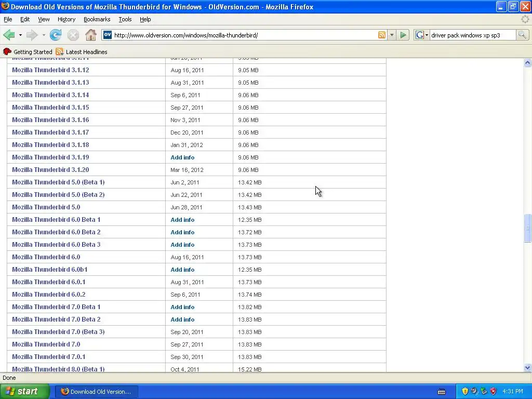Click Add info for Thunderbird 6.0 Beta 1
532x399 pixels.
[182, 220]
